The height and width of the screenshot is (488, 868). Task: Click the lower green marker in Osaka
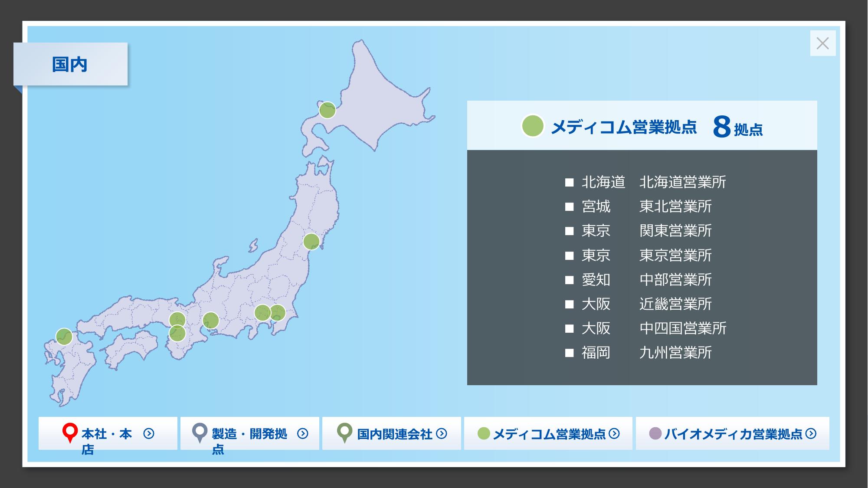tap(177, 334)
